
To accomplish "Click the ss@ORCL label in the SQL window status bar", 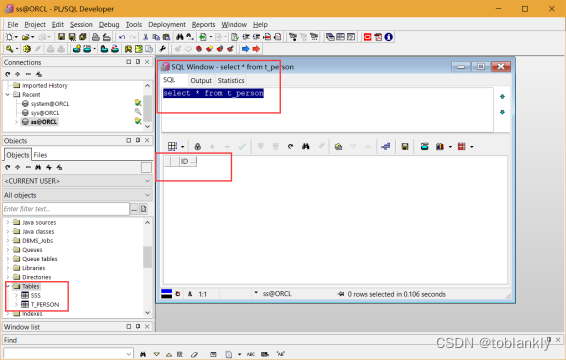I will click(277, 294).
